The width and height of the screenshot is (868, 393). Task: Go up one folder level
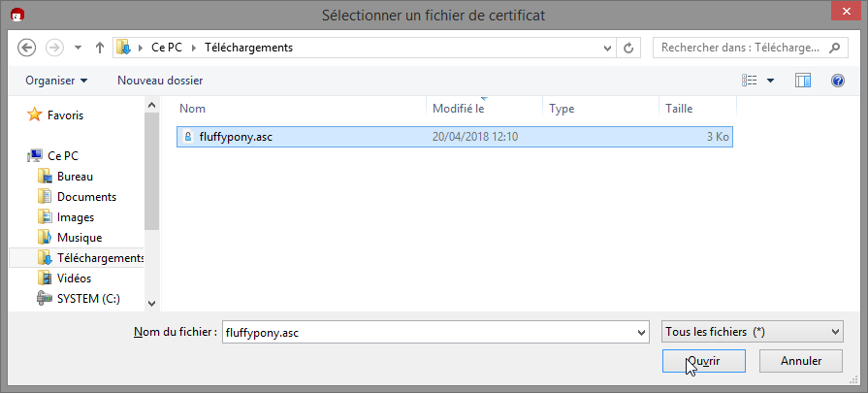coord(100,48)
